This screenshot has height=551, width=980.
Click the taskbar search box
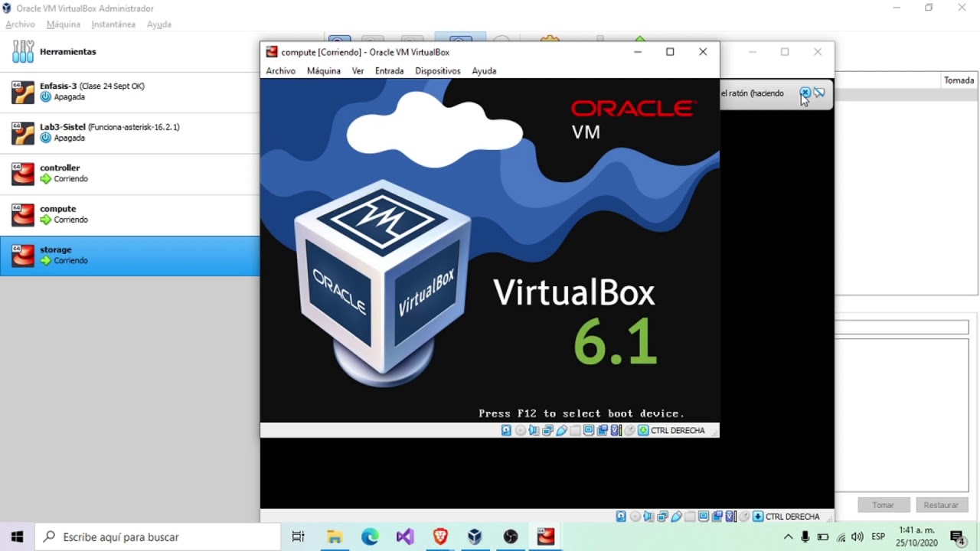pos(158,536)
